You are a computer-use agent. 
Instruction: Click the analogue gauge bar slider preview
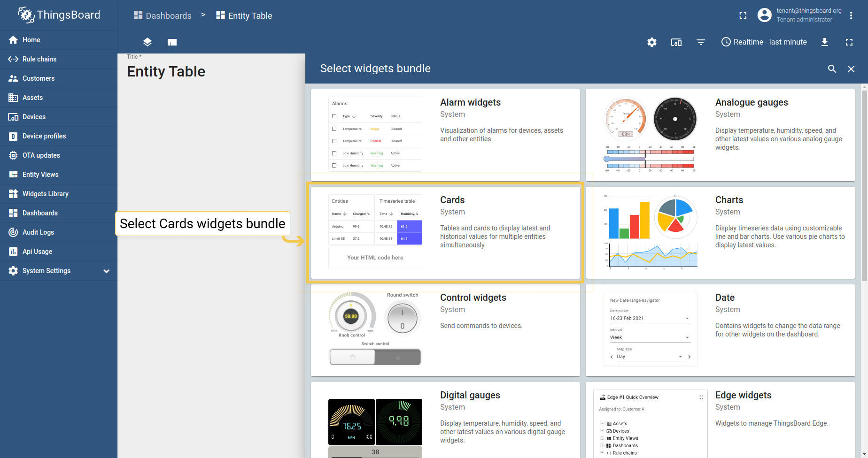(650, 159)
